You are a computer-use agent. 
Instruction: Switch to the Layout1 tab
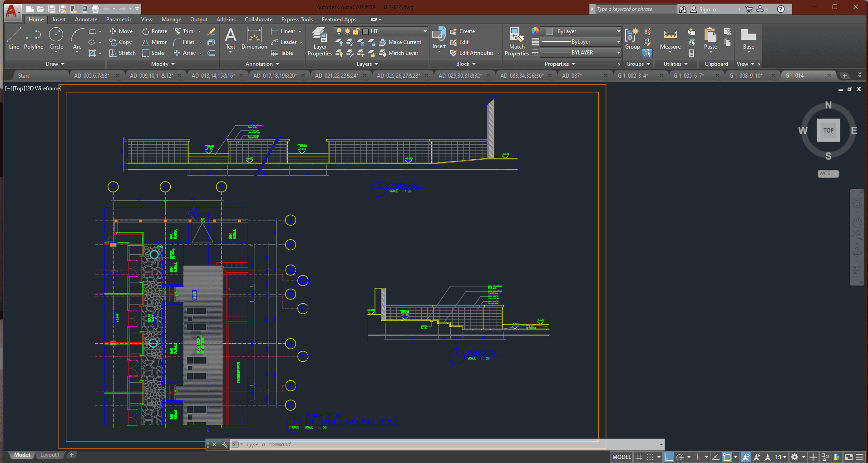49,455
